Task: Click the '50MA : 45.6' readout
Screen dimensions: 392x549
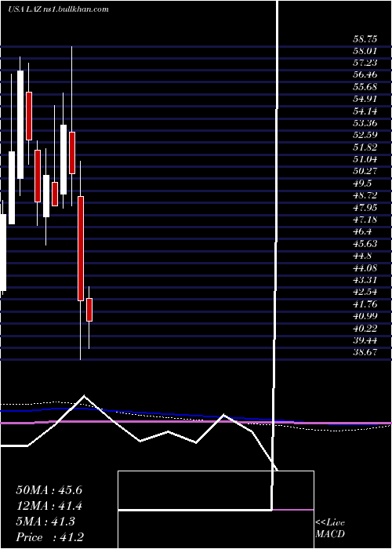Action: pyautogui.click(x=49, y=489)
